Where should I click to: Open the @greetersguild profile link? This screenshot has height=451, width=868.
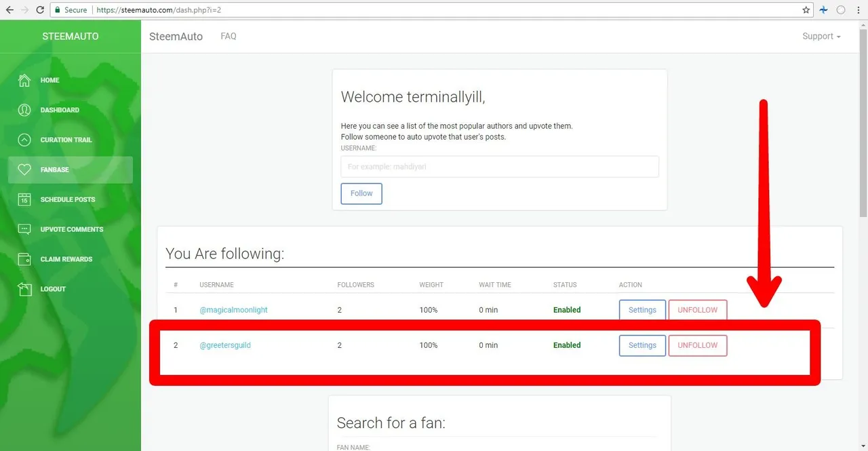click(225, 345)
